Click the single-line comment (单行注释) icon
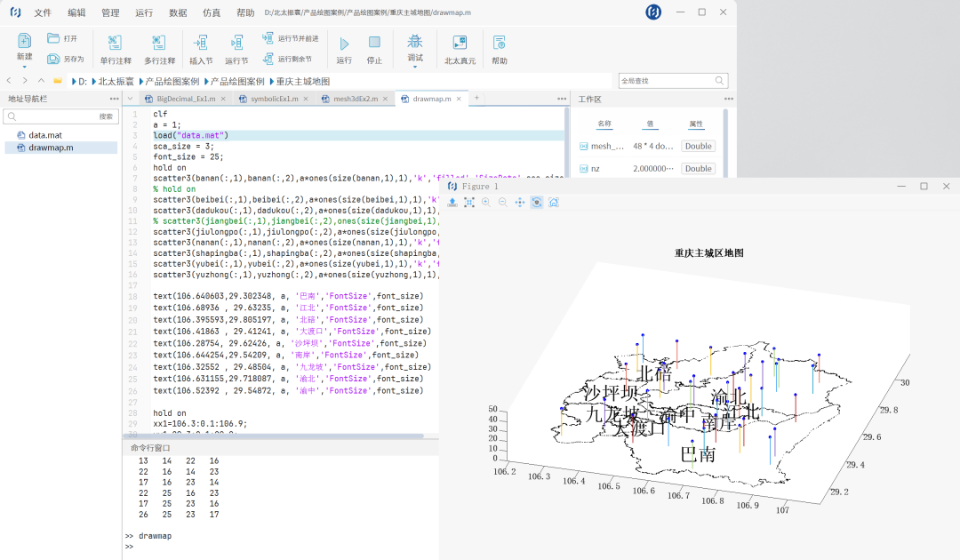This screenshot has width=960, height=560. (115, 43)
